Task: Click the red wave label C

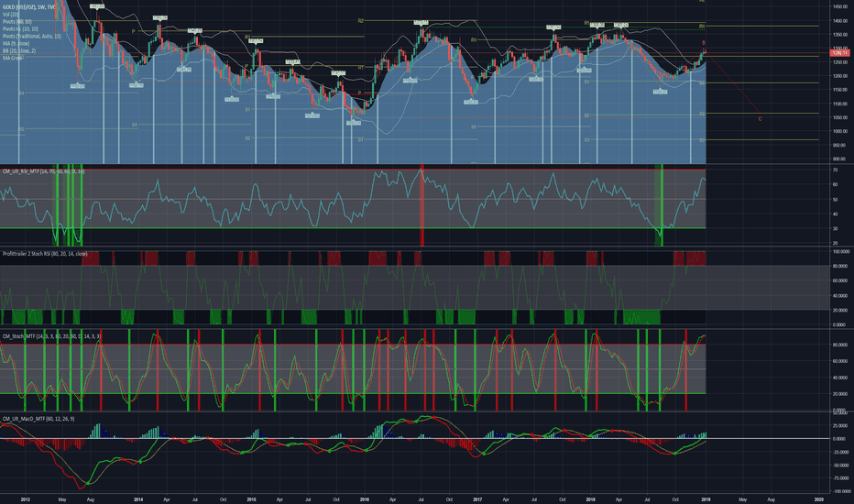Action: 761,119
